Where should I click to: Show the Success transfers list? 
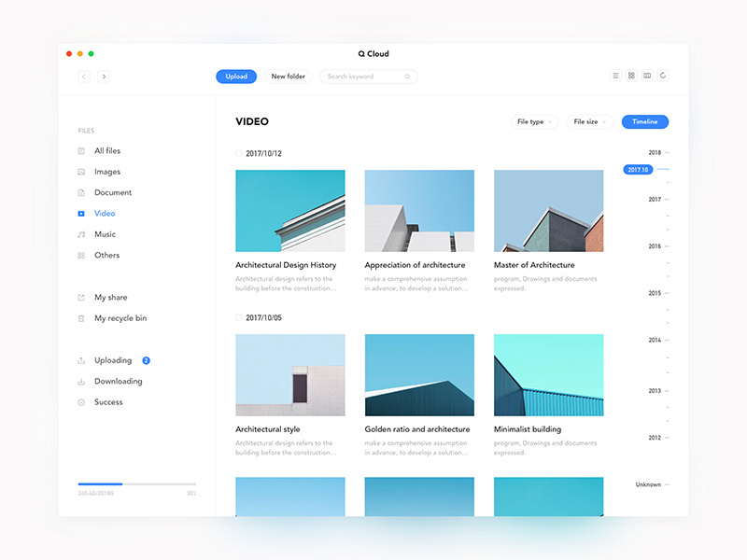click(108, 402)
